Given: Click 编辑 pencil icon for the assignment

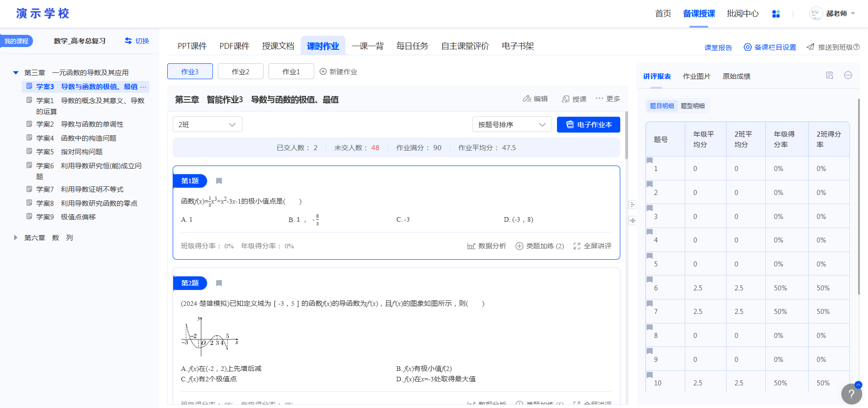Looking at the screenshot, I should (x=527, y=99).
